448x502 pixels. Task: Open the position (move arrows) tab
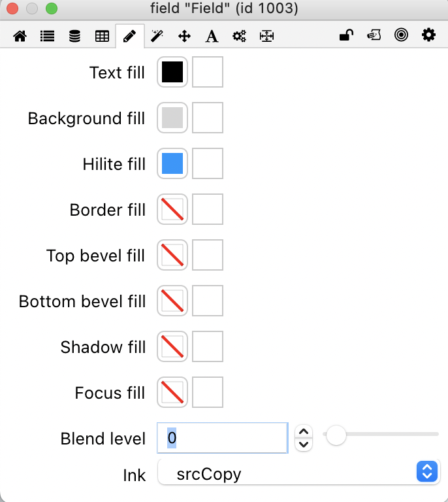[x=184, y=37]
